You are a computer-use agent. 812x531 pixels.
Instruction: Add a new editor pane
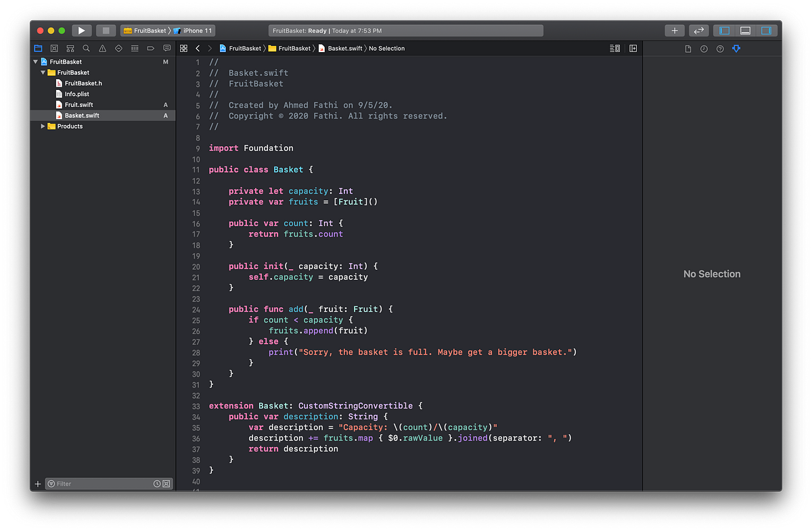click(x=633, y=48)
